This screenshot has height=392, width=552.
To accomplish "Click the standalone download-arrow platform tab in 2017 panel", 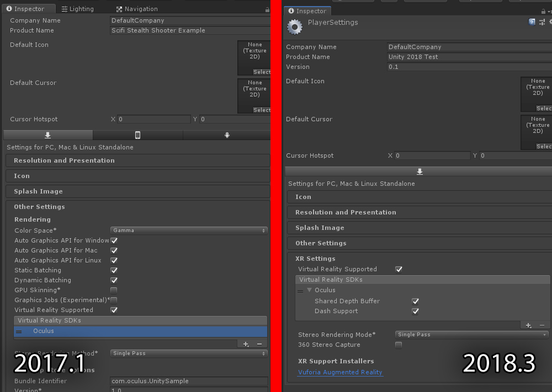I will [x=48, y=135].
